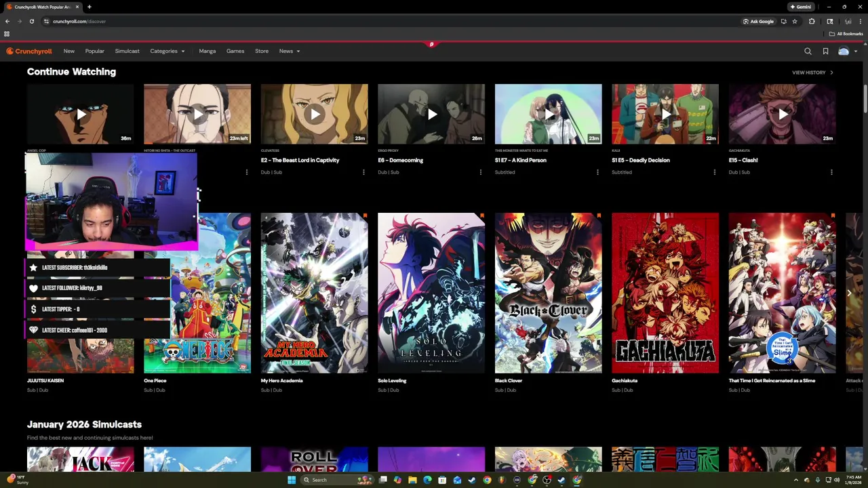Open the Black Clover title link
The width and height of the screenshot is (868, 488).
coord(509,380)
